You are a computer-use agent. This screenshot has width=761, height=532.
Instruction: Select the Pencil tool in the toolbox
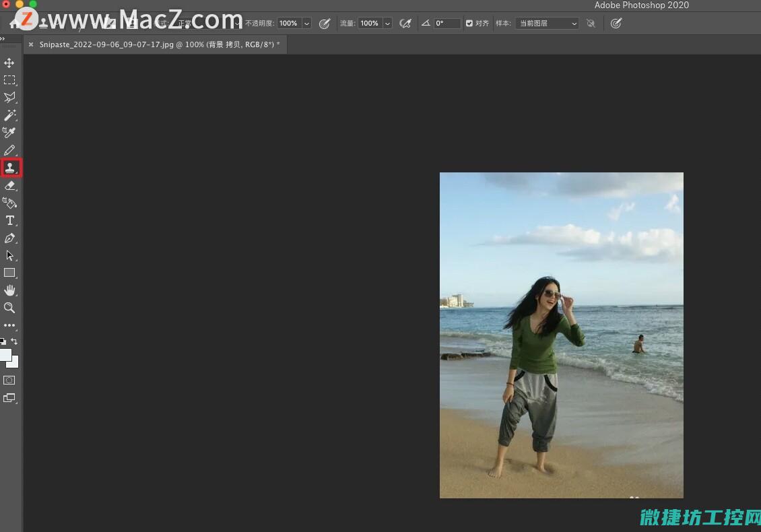[9, 150]
